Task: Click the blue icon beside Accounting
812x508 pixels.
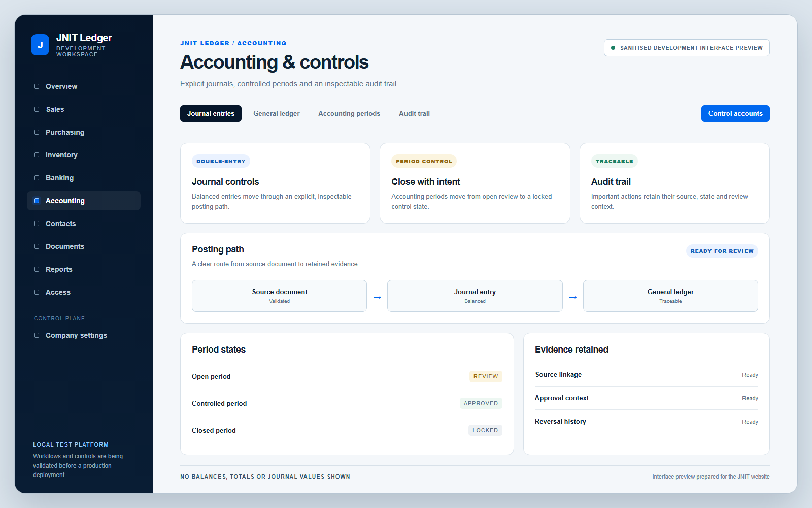Action: (37, 201)
